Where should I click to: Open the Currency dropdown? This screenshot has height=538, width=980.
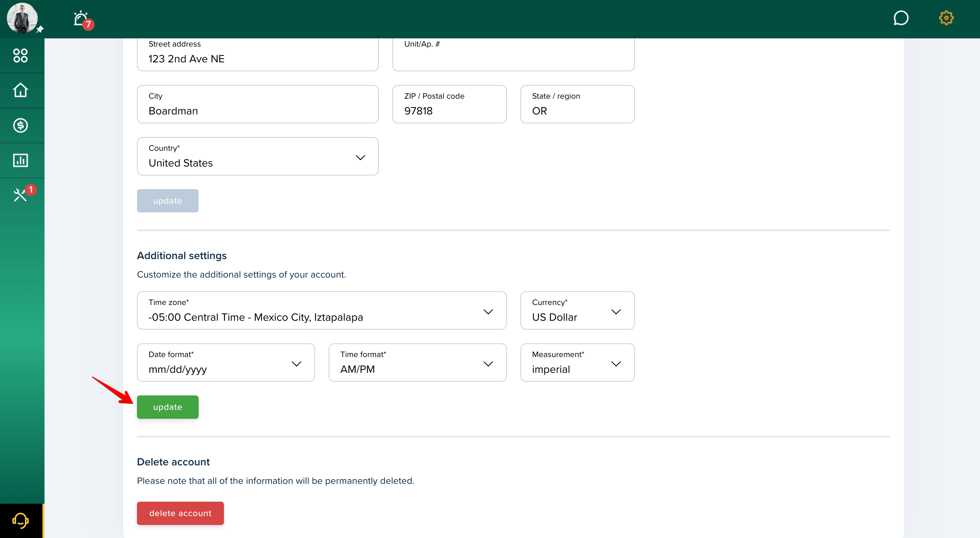577,310
